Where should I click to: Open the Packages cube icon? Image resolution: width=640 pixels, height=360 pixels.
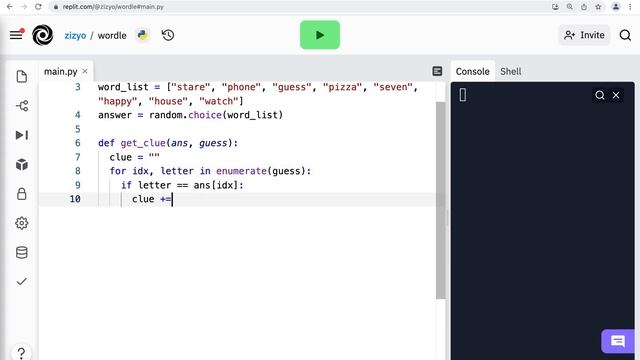(22, 164)
